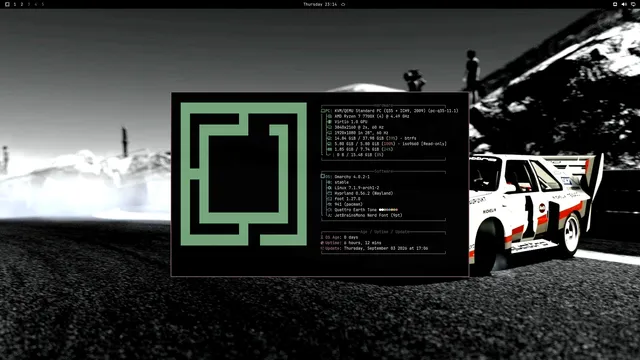The width and height of the screenshot is (640, 360).
Task: Switch to workspace 2
Action: pos(22,4)
